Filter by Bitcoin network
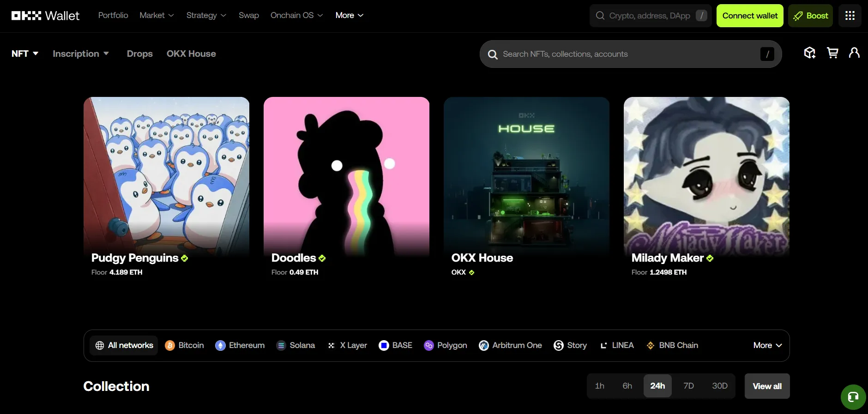Screen dimensions: 868x414 pyautogui.click(x=185, y=345)
